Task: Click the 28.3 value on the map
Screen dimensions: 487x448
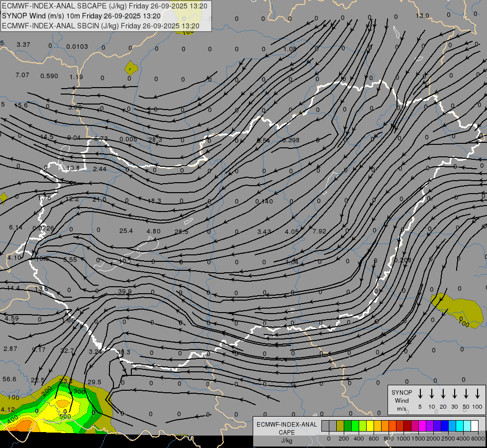Action: 155,139
